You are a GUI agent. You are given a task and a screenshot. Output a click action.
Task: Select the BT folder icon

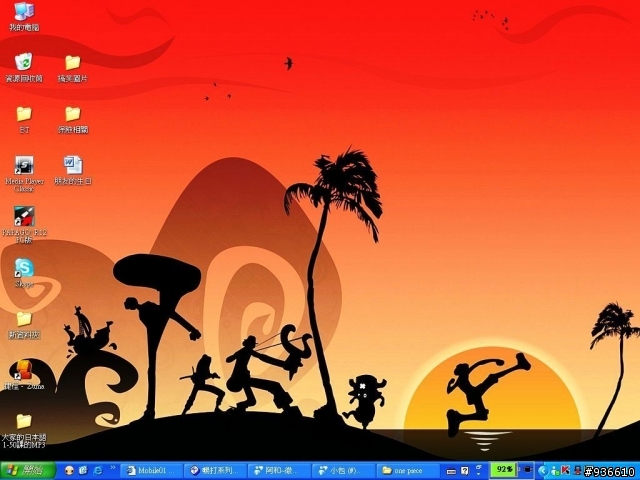coord(24,120)
